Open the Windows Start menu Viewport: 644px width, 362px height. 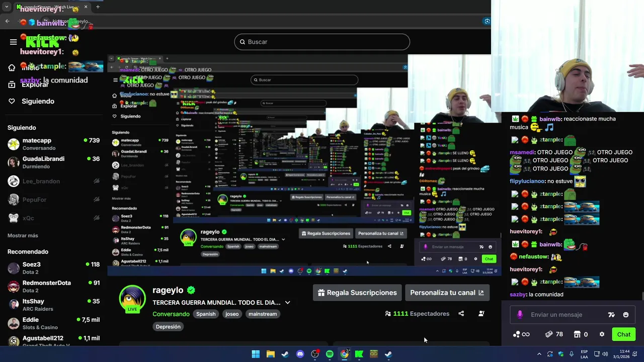coord(256,354)
